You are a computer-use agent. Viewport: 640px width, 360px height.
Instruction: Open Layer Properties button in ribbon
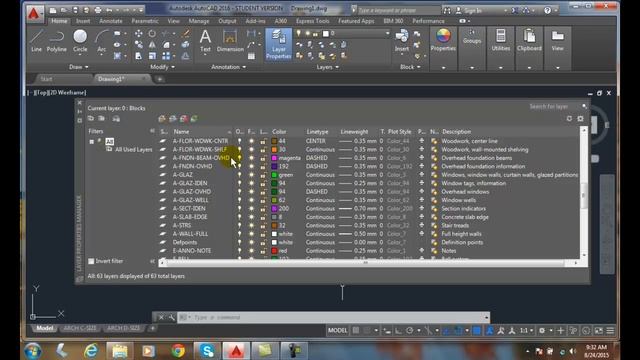[278, 44]
